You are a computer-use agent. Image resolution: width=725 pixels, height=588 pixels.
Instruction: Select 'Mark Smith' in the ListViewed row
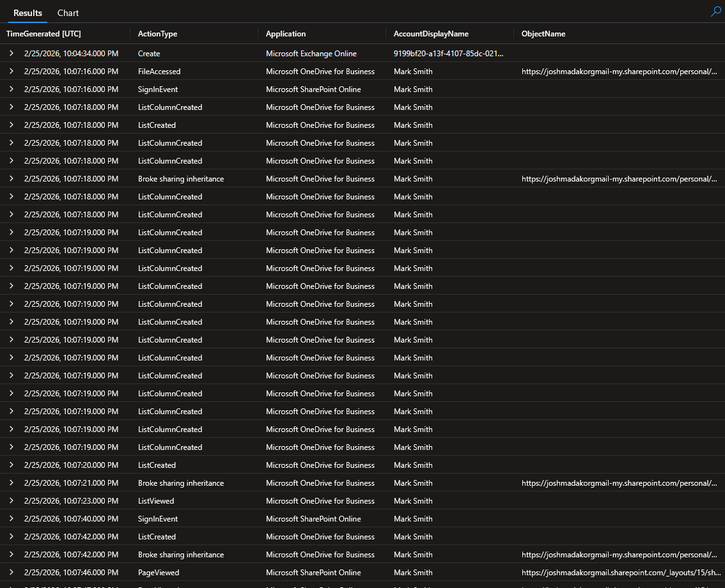[413, 500]
